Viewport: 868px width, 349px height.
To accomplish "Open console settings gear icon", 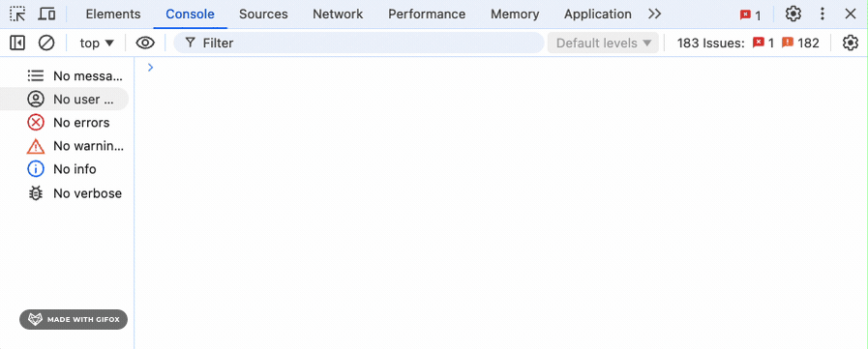I will click(851, 43).
